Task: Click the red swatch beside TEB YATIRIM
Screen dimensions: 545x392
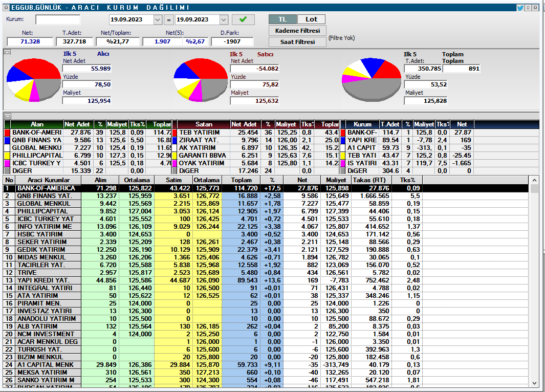Action: [175, 133]
